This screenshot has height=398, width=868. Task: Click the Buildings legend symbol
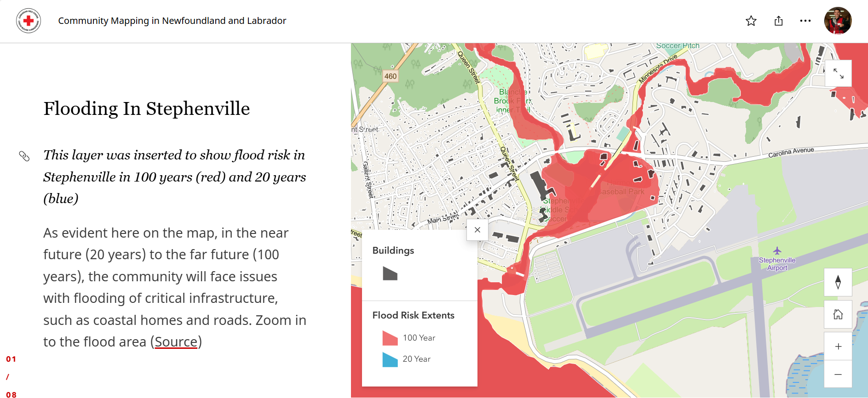tap(390, 274)
